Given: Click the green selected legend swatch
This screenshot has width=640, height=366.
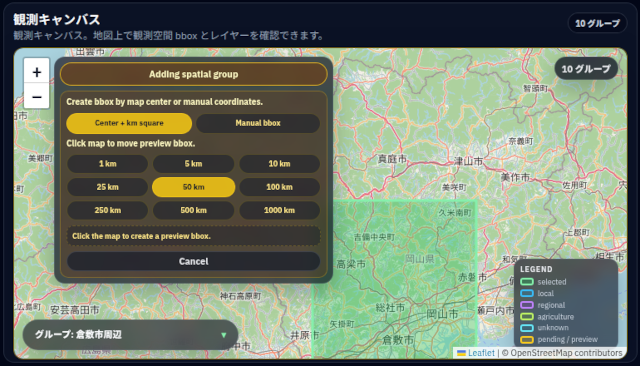Looking at the screenshot, I should tap(527, 282).
